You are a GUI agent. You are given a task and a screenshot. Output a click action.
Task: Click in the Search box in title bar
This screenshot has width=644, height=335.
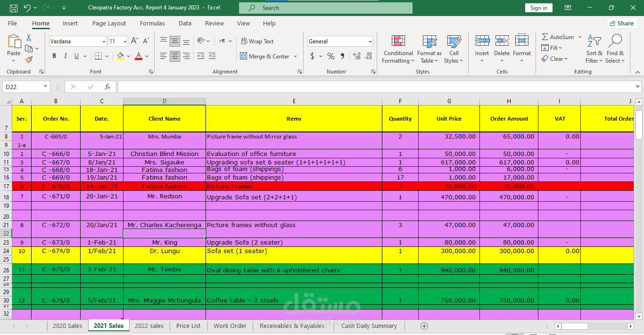coord(325,8)
